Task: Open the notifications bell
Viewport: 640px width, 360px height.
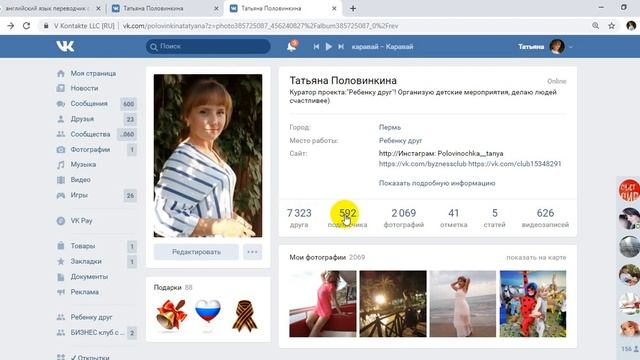Action: pyautogui.click(x=291, y=46)
